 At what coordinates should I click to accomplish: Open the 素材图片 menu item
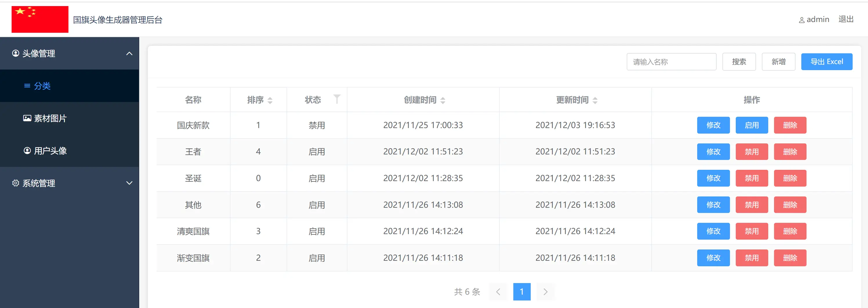tap(69, 118)
